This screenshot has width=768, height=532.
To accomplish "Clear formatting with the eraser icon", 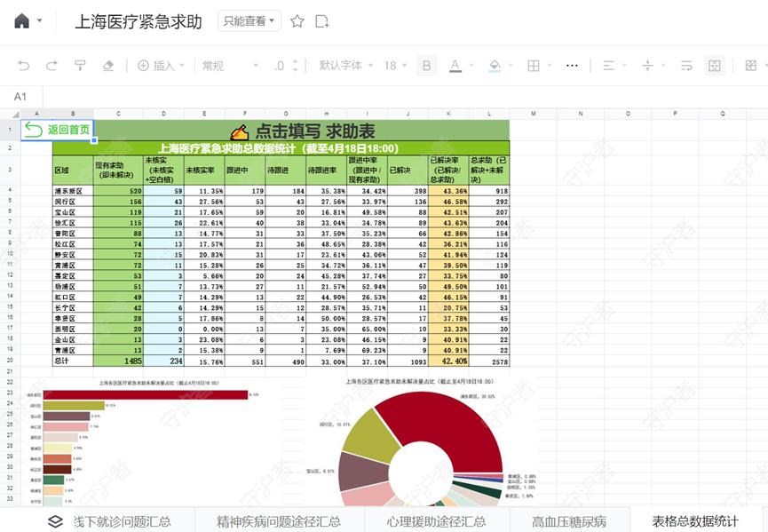I will 108,65.
